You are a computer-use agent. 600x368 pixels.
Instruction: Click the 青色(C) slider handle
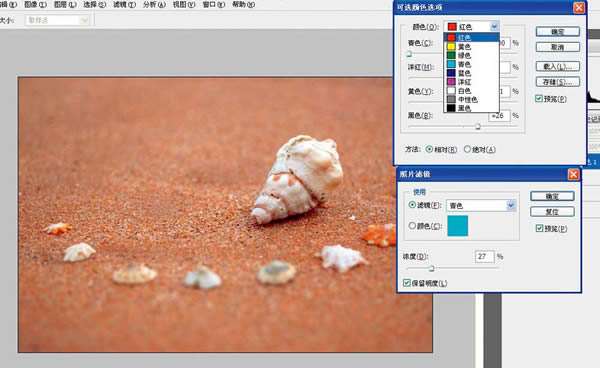pos(409,54)
